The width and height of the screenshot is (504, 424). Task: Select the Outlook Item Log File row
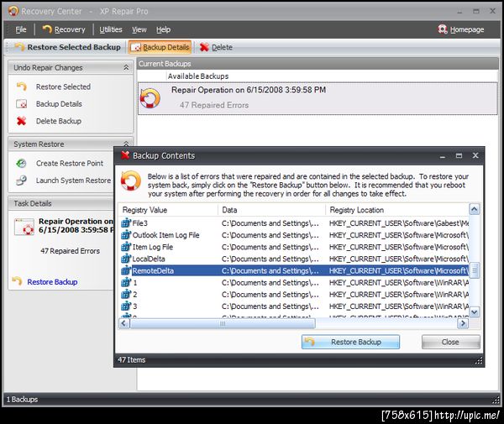(x=295, y=235)
